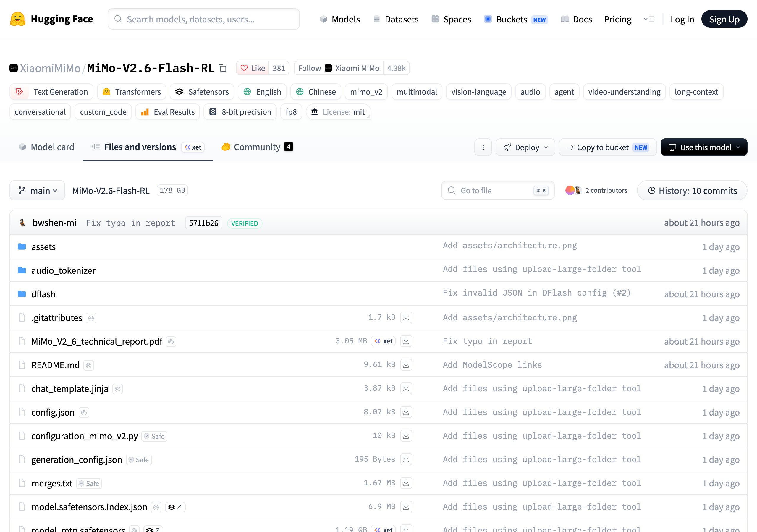This screenshot has width=757, height=532.
Task: Click scan icon beside chat_template.jinja
Action: point(118,389)
